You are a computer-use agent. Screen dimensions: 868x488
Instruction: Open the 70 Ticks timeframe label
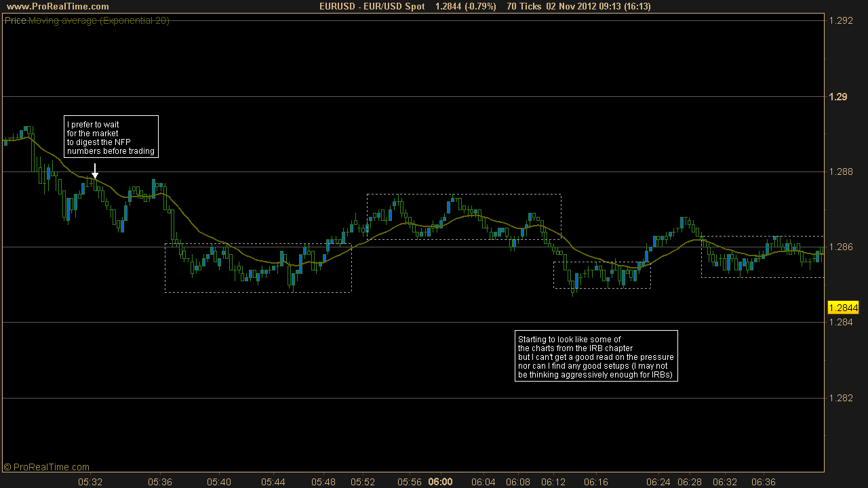pyautogui.click(x=523, y=6)
